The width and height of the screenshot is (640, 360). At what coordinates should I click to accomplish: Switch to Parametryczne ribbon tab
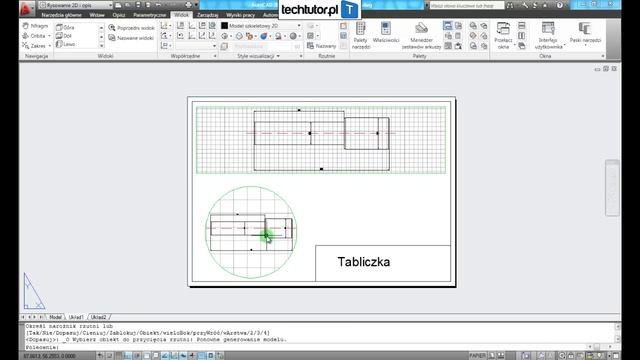tap(150, 15)
